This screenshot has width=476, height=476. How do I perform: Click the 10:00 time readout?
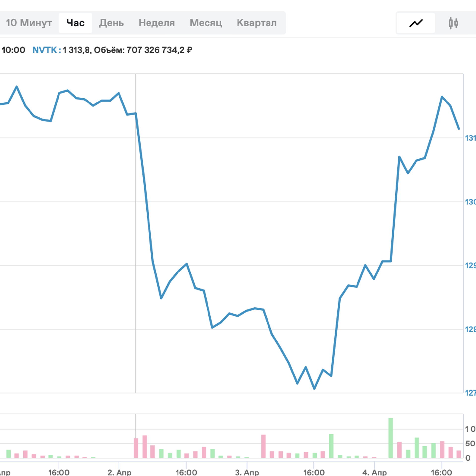[13, 50]
